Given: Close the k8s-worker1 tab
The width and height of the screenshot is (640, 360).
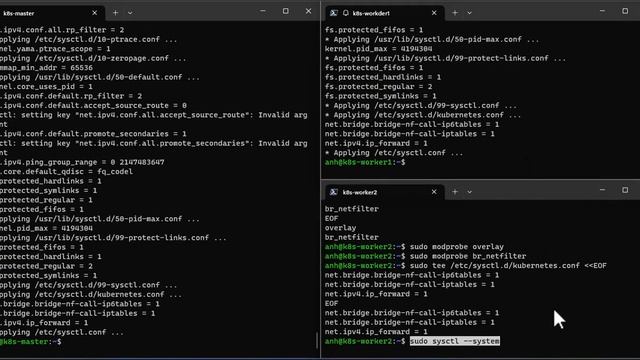Looking at the screenshot, I should pos(434,13).
